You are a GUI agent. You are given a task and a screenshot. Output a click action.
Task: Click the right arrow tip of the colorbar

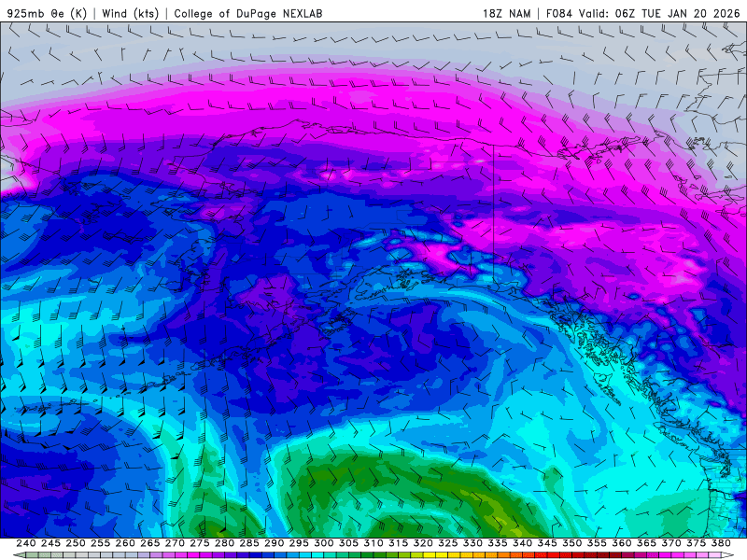[728, 555]
